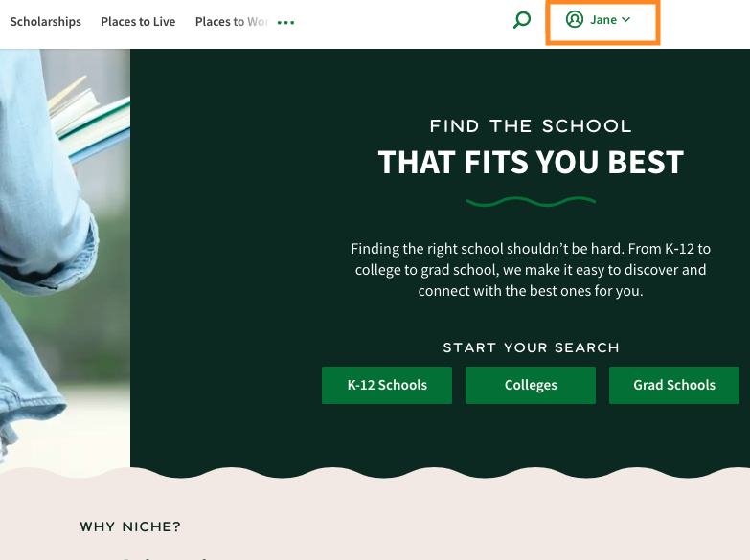Open the Scholarships nav item

coord(45,22)
